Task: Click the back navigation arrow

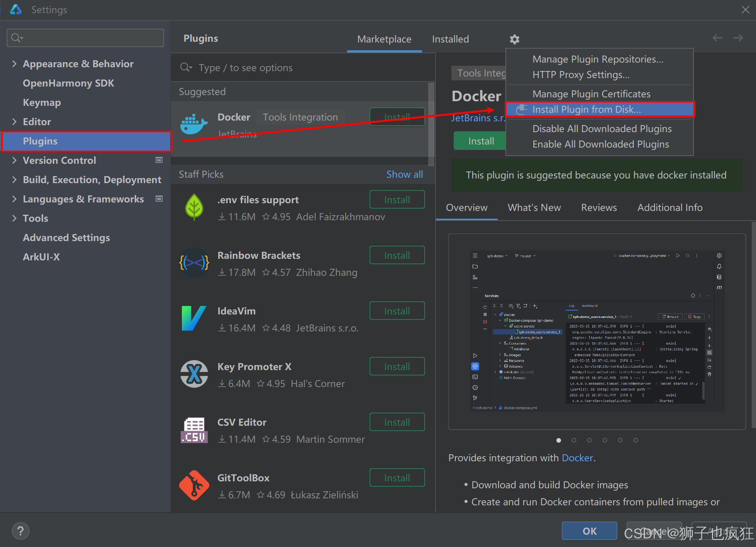Action: point(717,38)
